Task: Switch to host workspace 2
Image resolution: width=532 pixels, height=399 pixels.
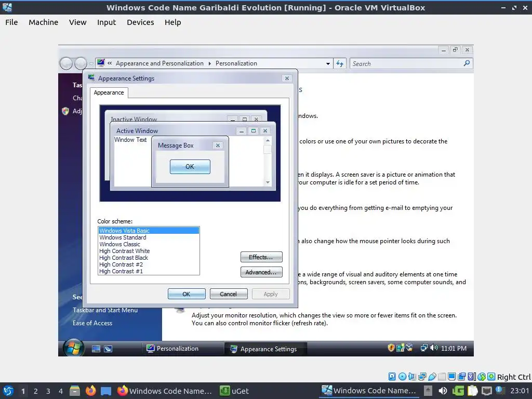Action: point(36,391)
